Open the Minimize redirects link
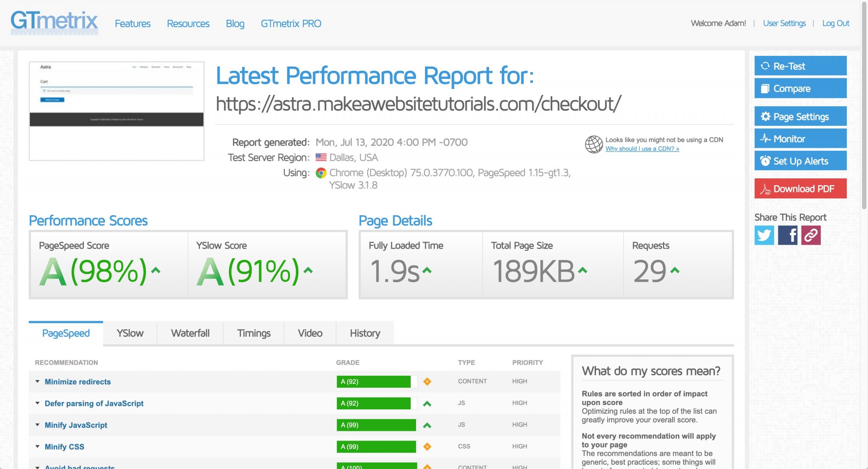The image size is (868, 469). pos(78,382)
